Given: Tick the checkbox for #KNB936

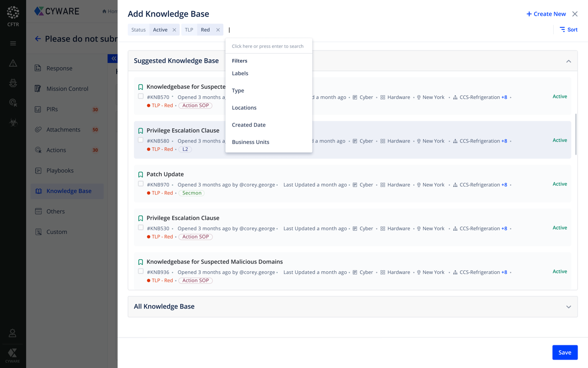Looking at the screenshot, I should (141, 271).
